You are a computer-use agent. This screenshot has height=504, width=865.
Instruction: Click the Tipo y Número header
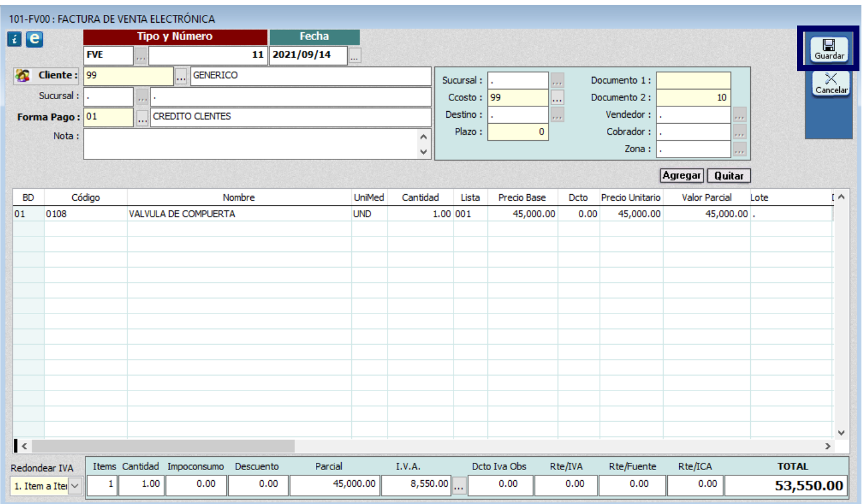(x=175, y=36)
